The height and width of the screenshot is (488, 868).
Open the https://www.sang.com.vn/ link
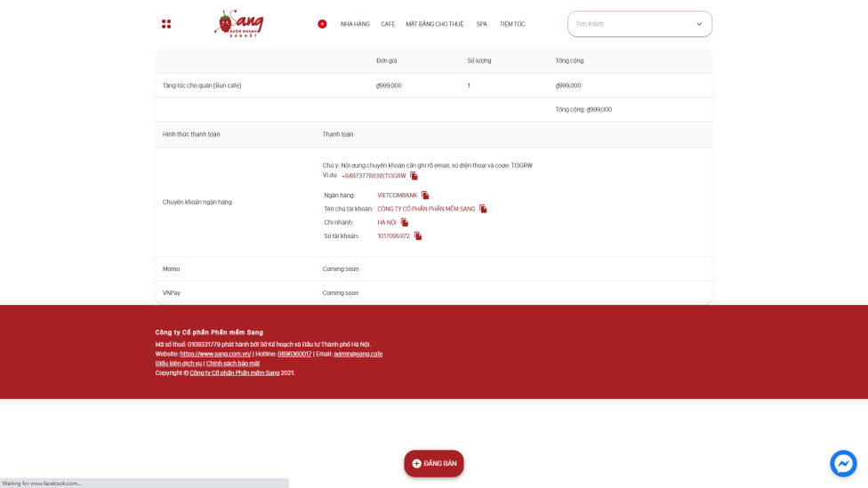pyautogui.click(x=215, y=354)
